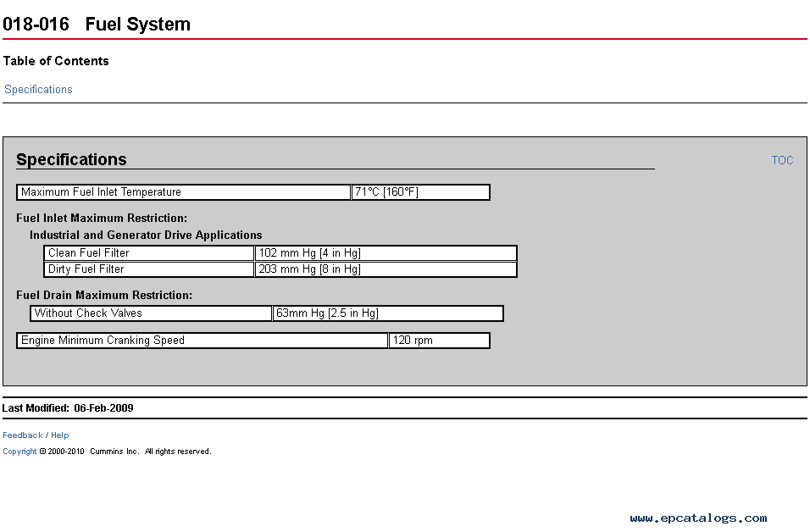Select the Clean Fuel Filter row label

coord(149,253)
